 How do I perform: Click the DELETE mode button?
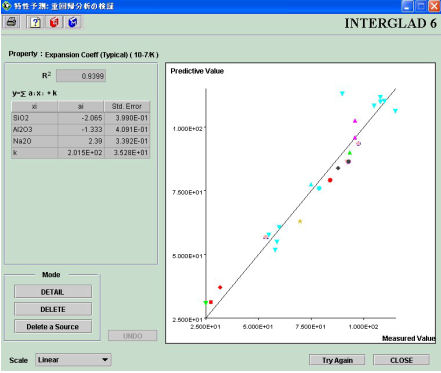tap(53, 309)
